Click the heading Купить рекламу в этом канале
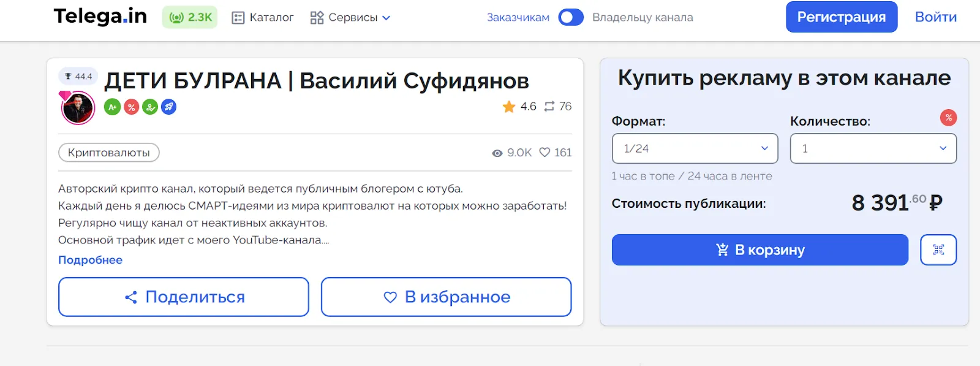 [x=784, y=78]
